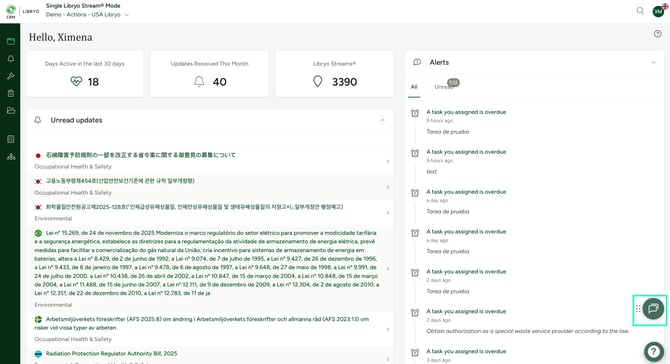This screenshot has height=364, width=670.
Task: Click the search magnifier icon
Action: point(640,11)
